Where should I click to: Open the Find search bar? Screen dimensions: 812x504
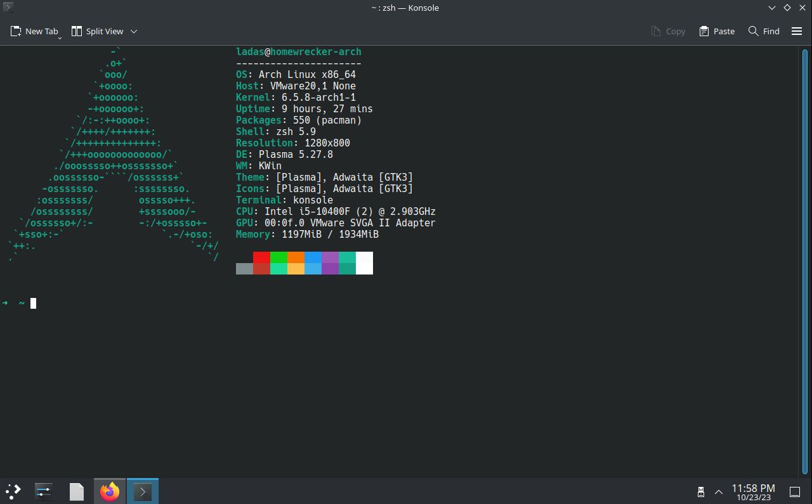[764, 31]
